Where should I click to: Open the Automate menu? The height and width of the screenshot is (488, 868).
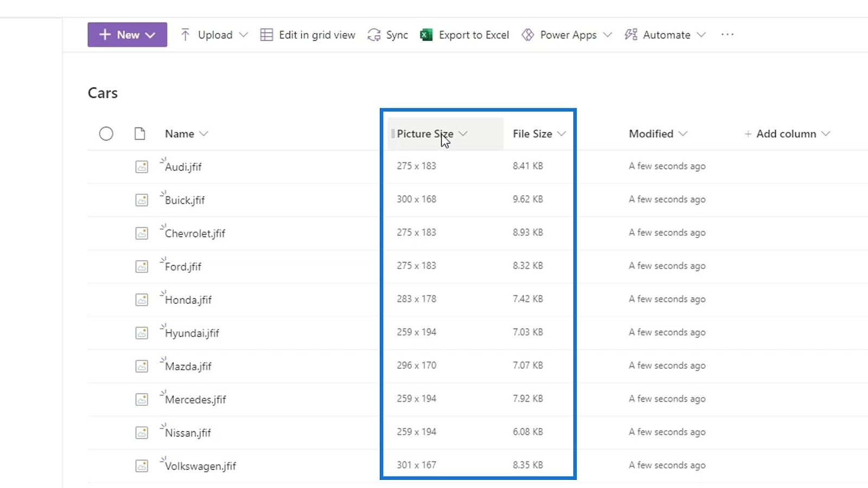tap(665, 35)
